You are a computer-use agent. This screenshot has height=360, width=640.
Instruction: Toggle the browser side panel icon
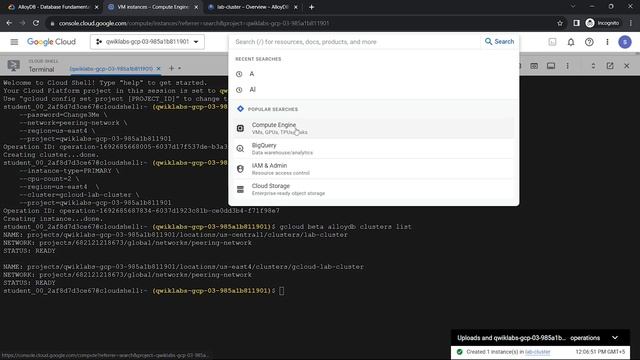click(x=576, y=23)
